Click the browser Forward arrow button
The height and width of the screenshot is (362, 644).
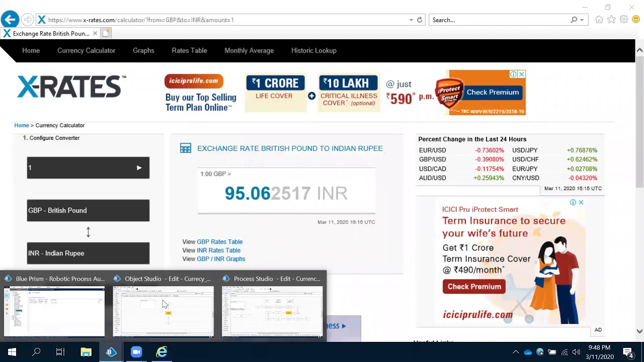[x=28, y=20]
